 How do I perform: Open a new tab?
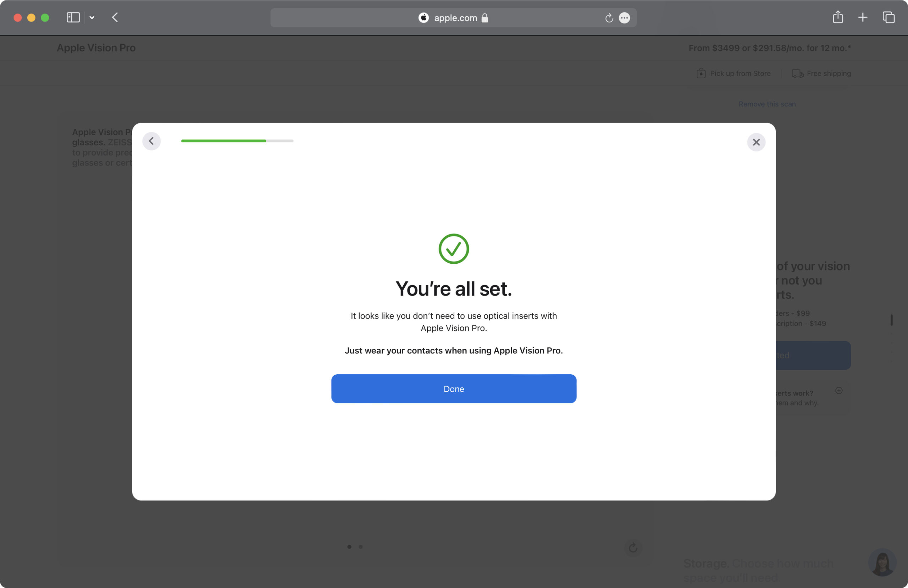pyautogui.click(x=863, y=17)
